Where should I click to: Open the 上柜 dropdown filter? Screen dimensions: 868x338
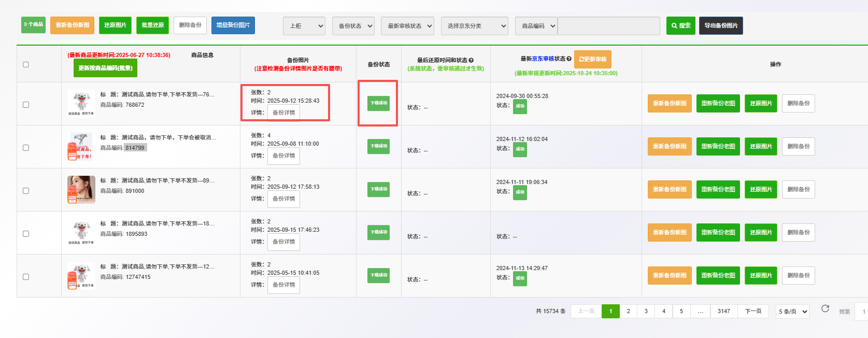(x=304, y=26)
